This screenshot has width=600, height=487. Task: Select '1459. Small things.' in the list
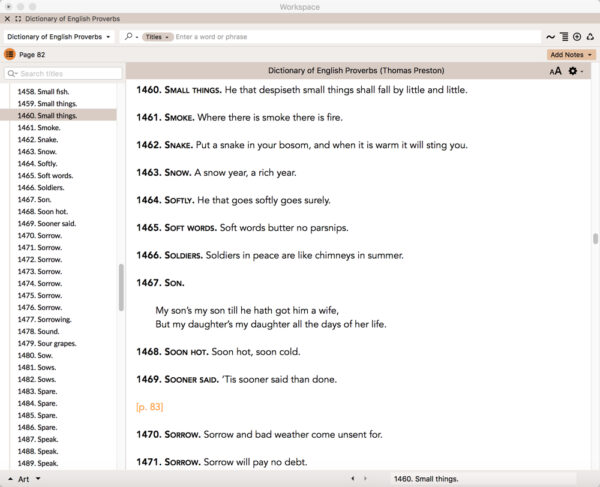click(47, 104)
